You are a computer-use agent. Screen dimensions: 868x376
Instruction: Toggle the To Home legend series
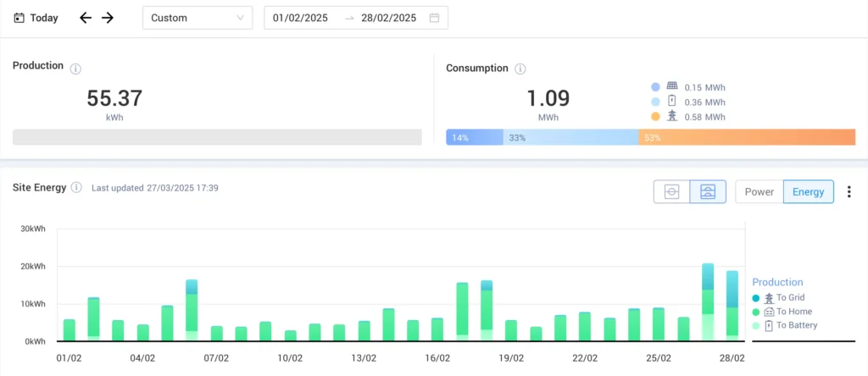[x=782, y=312]
